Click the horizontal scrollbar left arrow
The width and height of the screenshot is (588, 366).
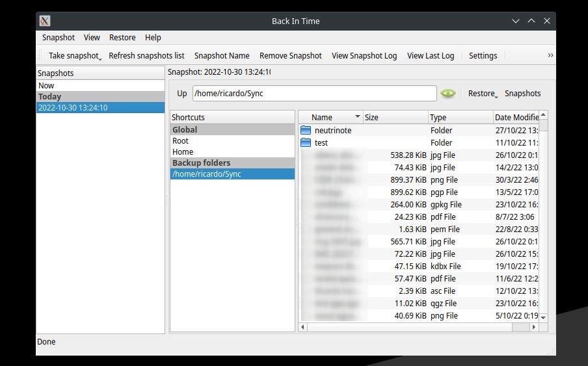(303, 327)
